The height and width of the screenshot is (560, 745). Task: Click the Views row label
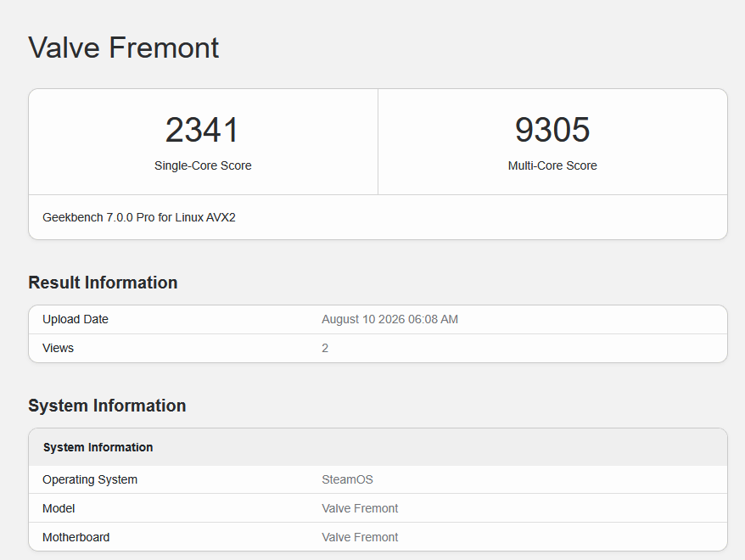click(x=58, y=348)
